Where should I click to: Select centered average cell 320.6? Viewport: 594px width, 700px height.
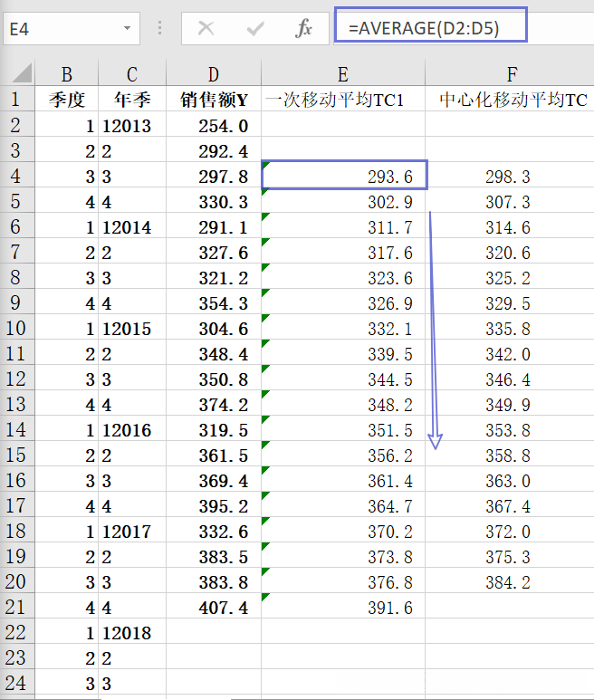pyautogui.click(x=510, y=252)
